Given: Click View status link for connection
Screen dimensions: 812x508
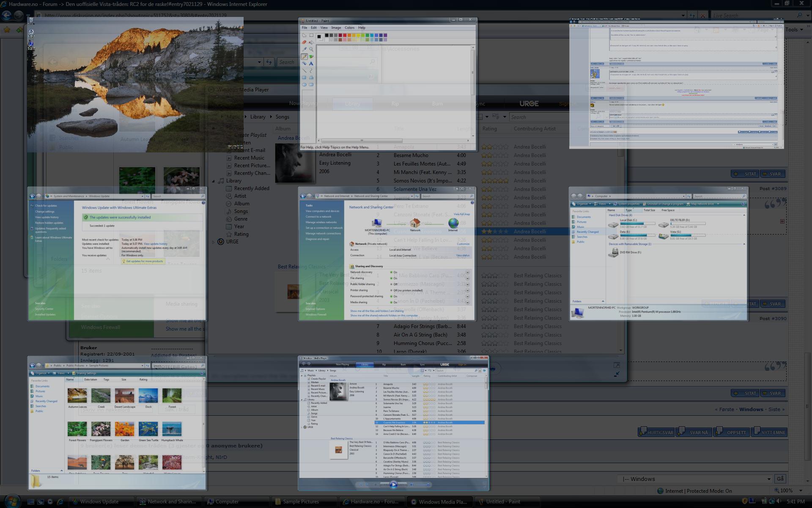Looking at the screenshot, I should pos(463,255).
